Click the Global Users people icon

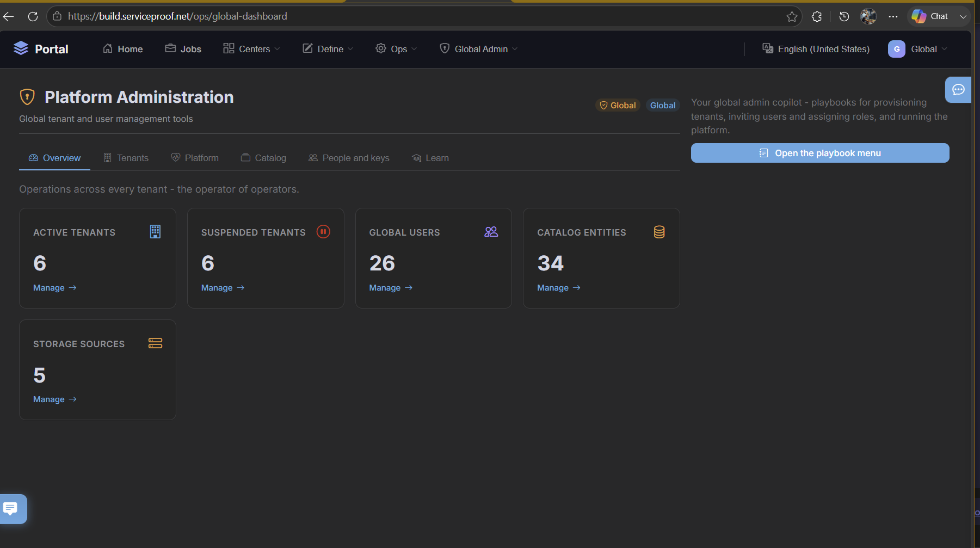click(x=491, y=232)
